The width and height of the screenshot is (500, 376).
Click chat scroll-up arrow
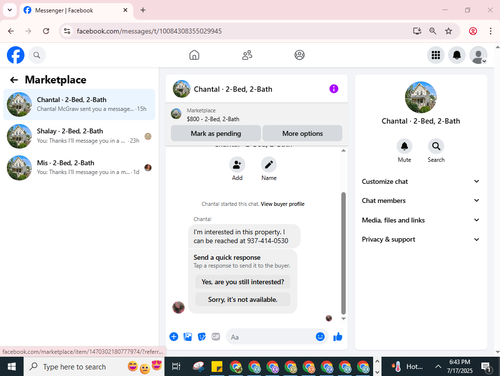[x=343, y=151]
